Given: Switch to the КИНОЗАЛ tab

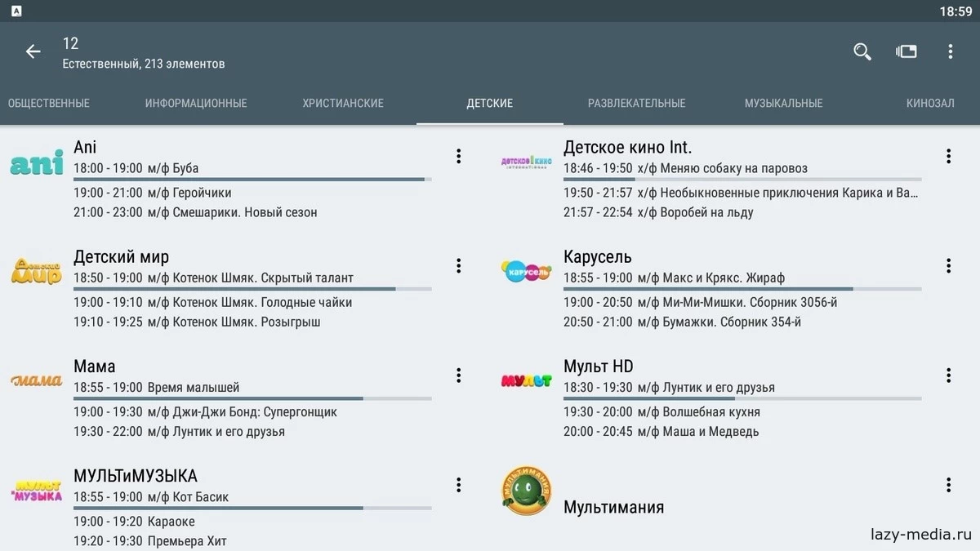Looking at the screenshot, I should [x=930, y=104].
